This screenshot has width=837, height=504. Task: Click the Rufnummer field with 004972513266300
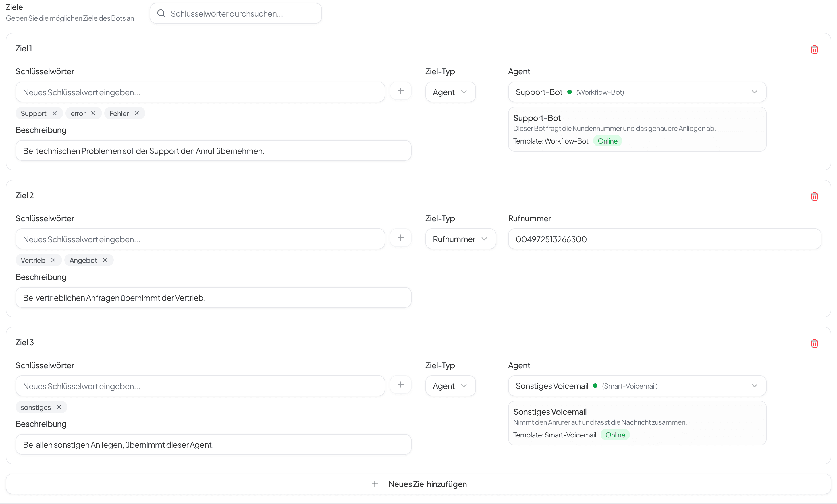coord(664,239)
